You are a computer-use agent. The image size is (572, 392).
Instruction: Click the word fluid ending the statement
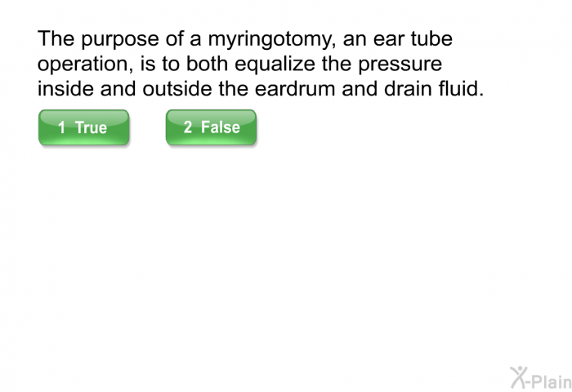(461, 88)
